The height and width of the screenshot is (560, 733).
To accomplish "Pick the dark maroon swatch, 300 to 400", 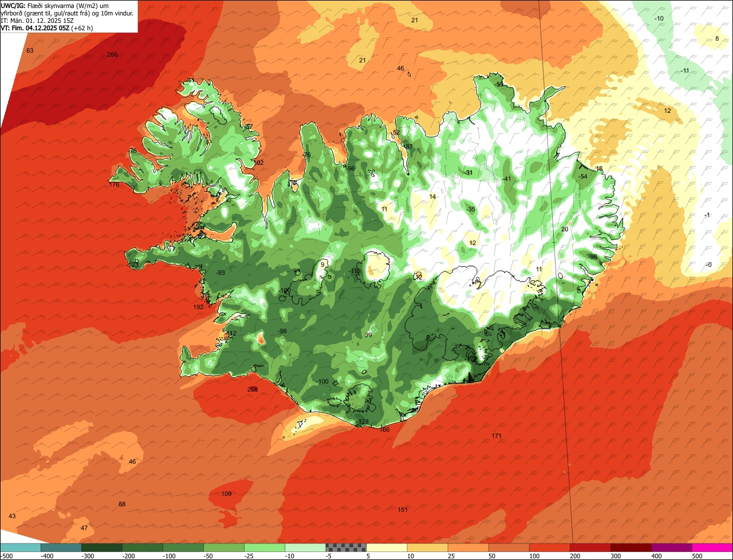I will [630, 547].
